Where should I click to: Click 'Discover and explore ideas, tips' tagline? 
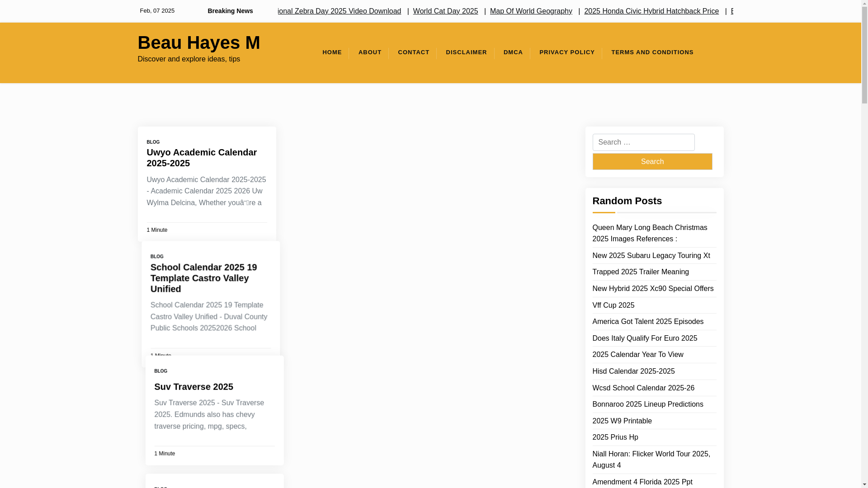pos(189,59)
